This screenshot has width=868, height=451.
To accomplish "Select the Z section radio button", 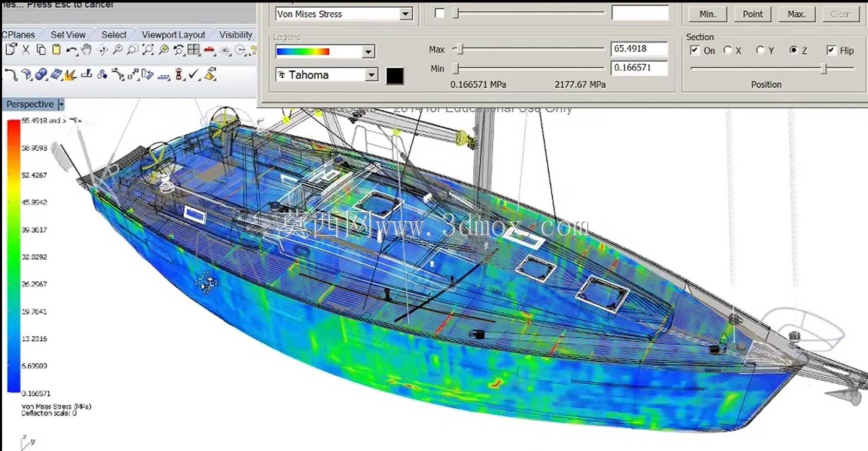I will coord(794,50).
